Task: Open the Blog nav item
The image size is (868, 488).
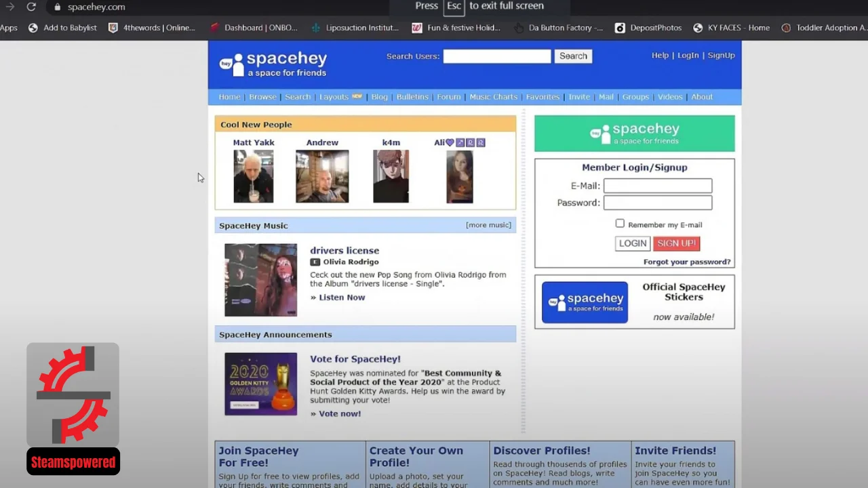Action: pyautogui.click(x=380, y=97)
